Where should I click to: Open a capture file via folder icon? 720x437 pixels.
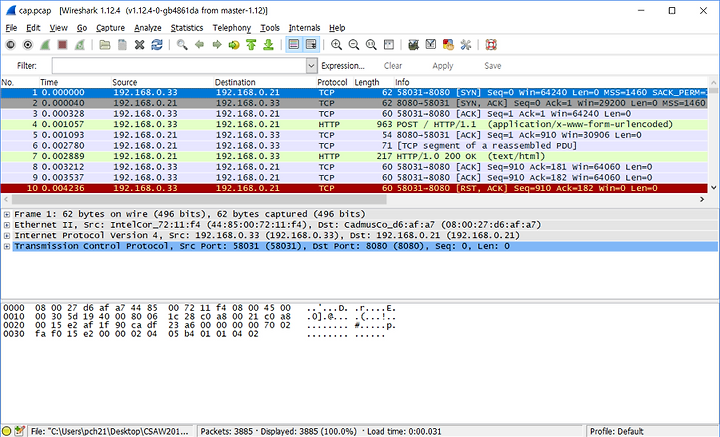point(105,45)
